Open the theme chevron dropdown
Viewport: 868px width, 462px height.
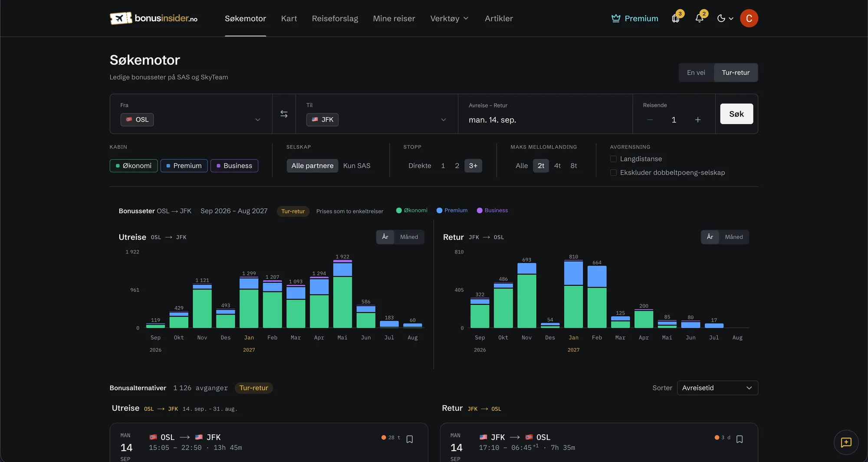click(x=731, y=19)
